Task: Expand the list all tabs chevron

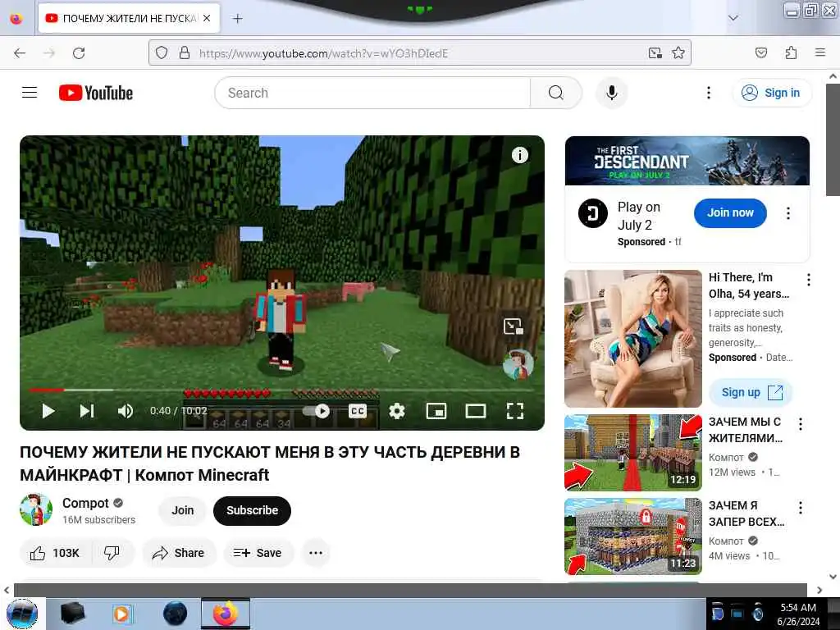Action: coord(733,18)
